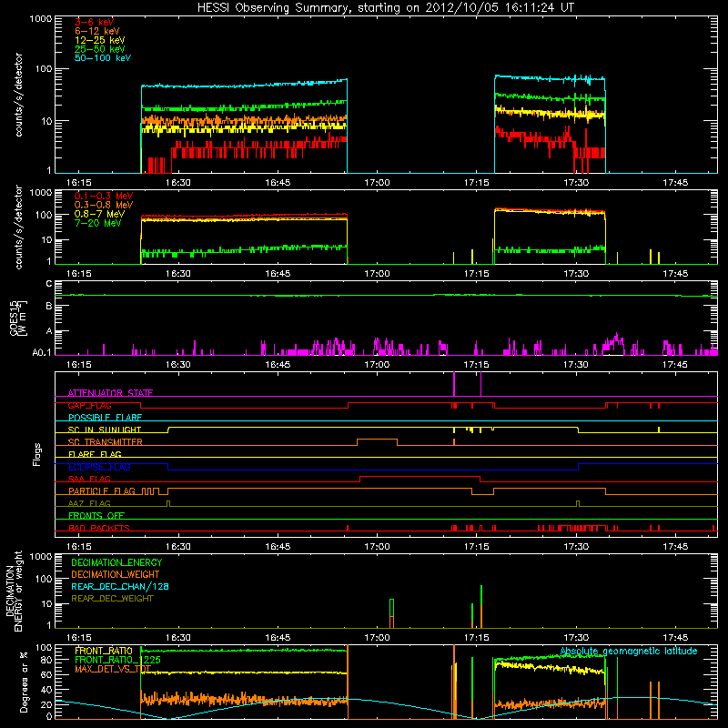Click the 25-50 keV legend entry
This screenshot has width=728, height=728.
click(x=99, y=49)
